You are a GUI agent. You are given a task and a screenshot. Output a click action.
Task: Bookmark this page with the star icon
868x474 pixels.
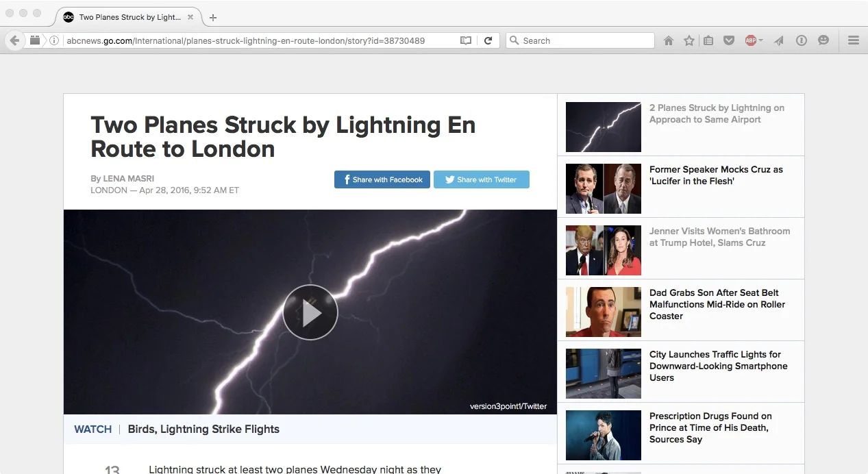[689, 41]
